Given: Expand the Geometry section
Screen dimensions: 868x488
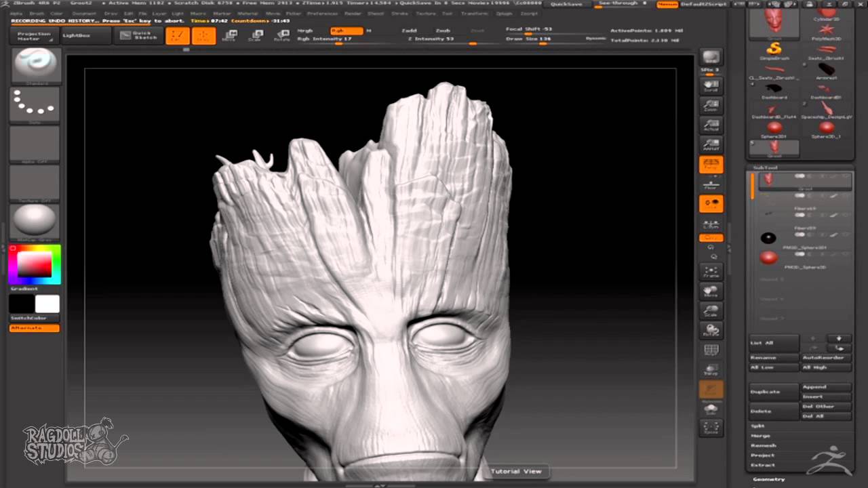Looking at the screenshot, I should pyautogui.click(x=769, y=479).
